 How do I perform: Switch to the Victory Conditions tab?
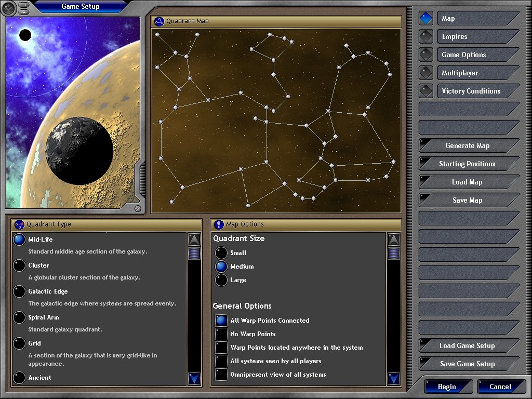pos(477,91)
